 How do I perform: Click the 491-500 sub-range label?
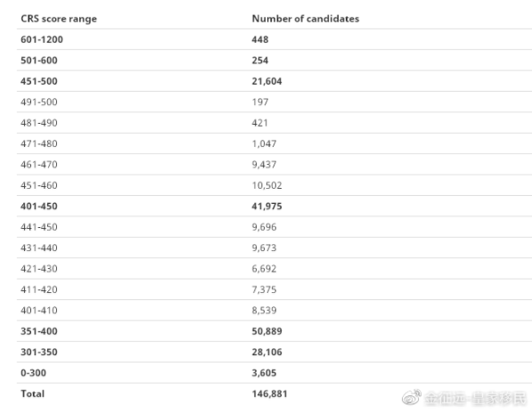click(x=39, y=102)
